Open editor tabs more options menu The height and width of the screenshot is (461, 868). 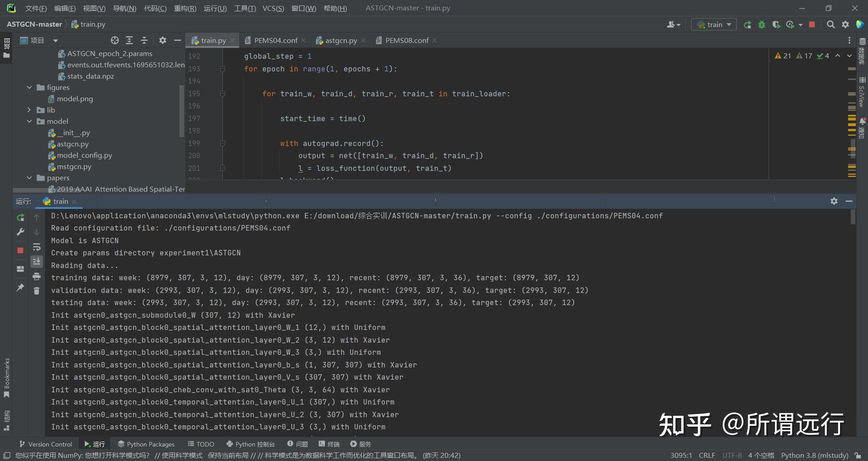pos(849,41)
